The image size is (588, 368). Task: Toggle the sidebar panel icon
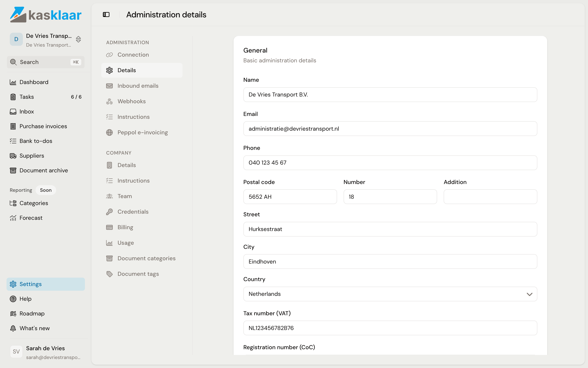point(106,15)
